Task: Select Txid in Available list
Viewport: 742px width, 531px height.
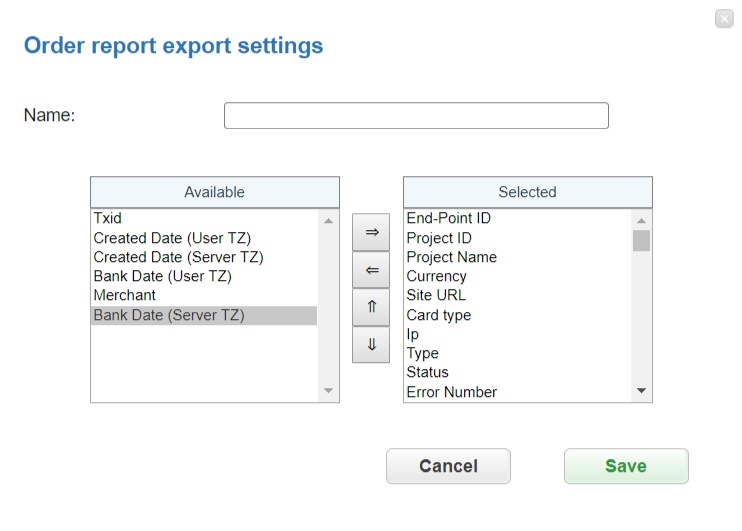Action: (108, 218)
